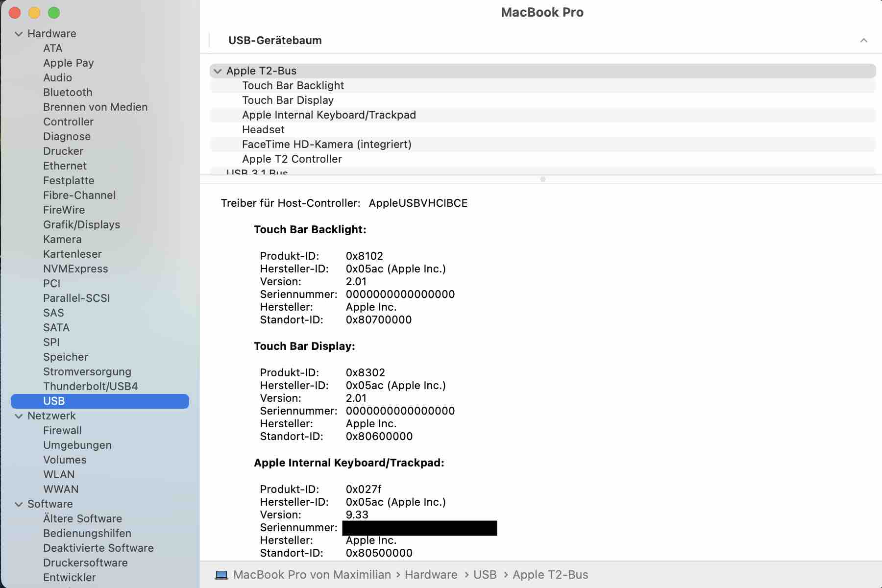
Task: Click the AppleUSBVHCIBCE driver value
Action: coord(418,203)
